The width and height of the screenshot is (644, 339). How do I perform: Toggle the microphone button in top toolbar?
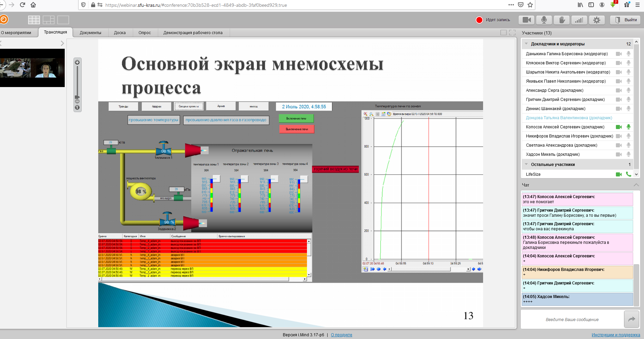(544, 20)
